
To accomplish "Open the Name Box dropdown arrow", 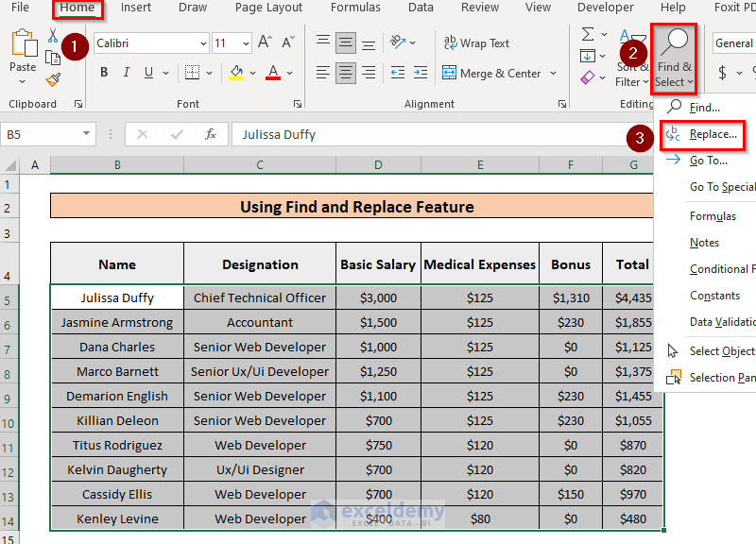I will (x=87, y=134).
